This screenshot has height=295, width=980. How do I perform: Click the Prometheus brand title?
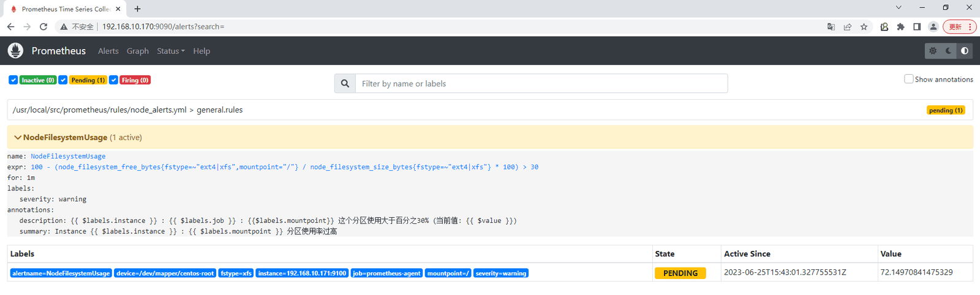pyautogui.click(x=59, y=51)
